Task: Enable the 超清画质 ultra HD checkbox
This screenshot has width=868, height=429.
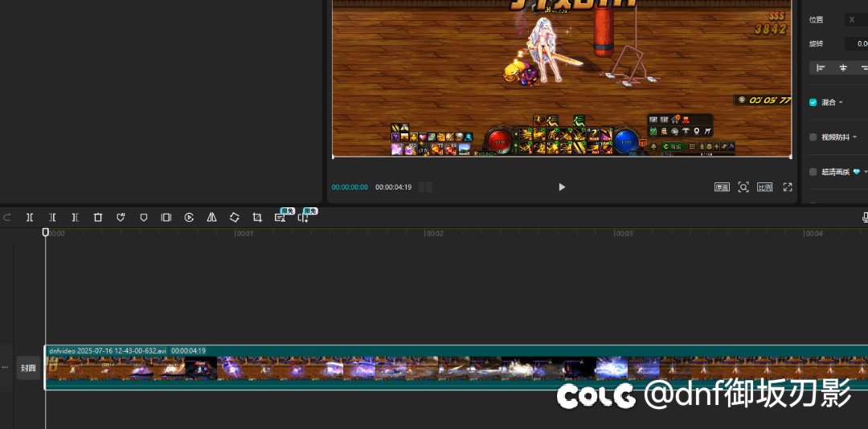Action: 813,172
